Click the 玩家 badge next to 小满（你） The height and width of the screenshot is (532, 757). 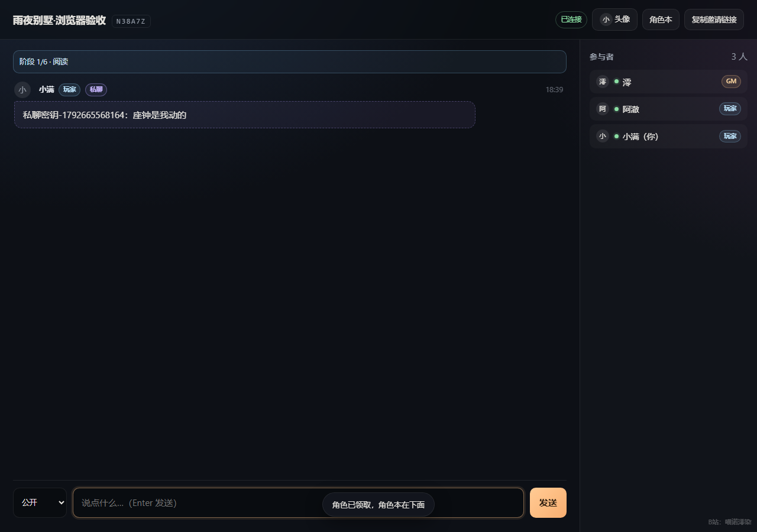click(x=730, y=136)
